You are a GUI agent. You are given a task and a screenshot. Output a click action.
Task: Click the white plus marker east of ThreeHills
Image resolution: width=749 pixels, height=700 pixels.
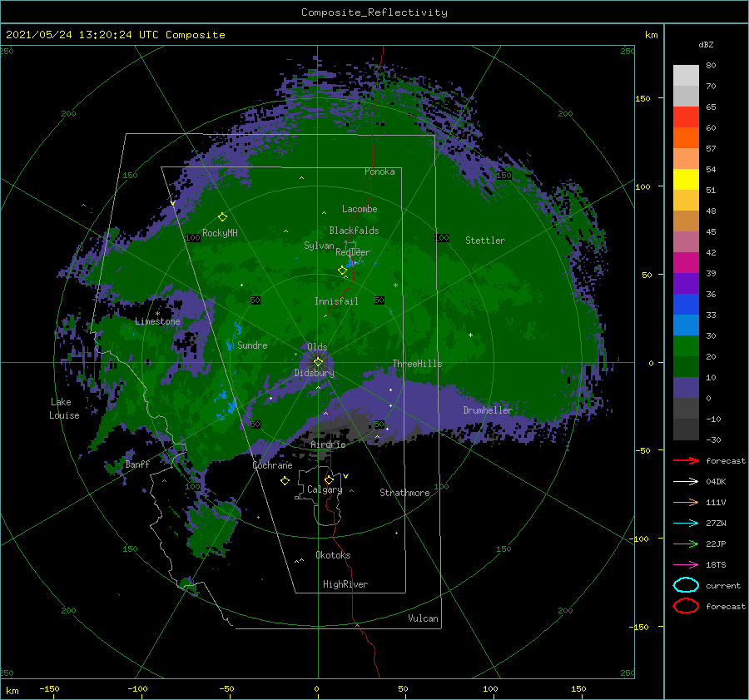pyautogui.click(x=470, y=335)
